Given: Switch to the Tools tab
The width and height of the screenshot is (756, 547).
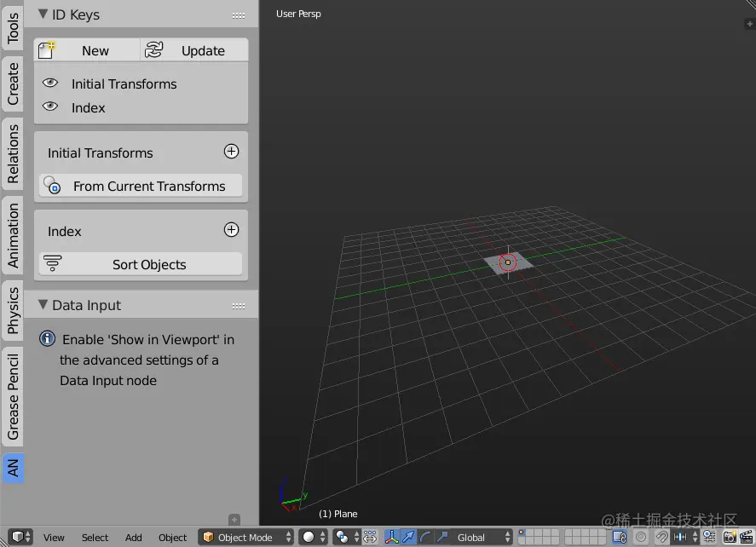Looking at the screenshot, I should [x=13, y=26].
